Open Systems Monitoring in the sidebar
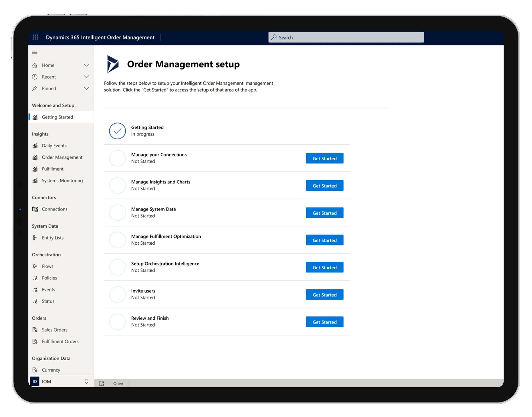Image resolution: width=532 pixels, height=417 pixels. (x=61, y=181)
